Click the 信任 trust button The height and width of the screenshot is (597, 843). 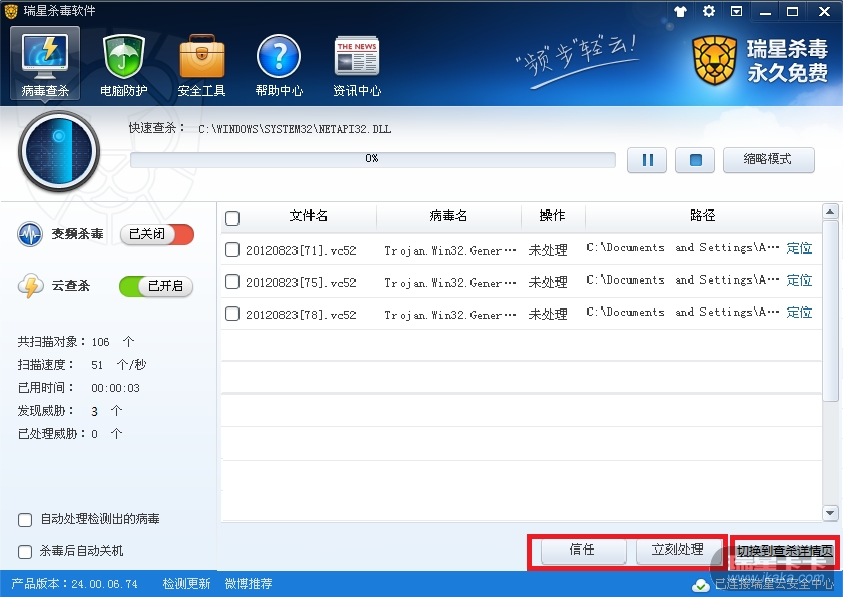583,550
